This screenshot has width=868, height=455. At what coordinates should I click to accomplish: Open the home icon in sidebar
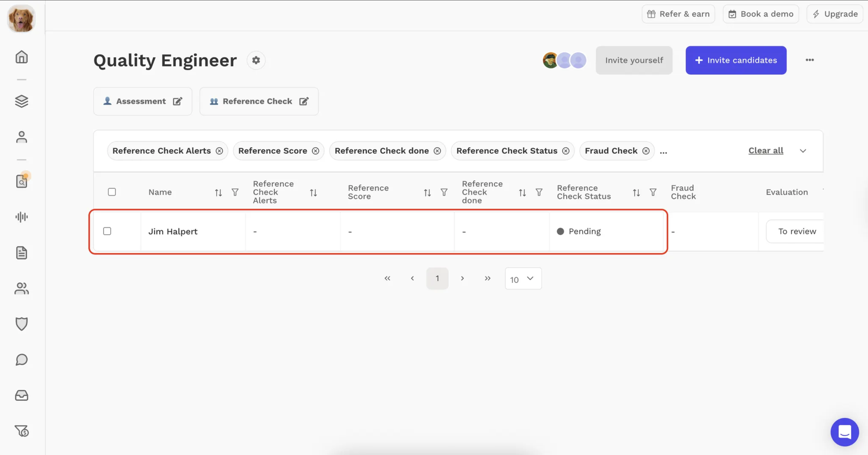[x=22, y=57]
